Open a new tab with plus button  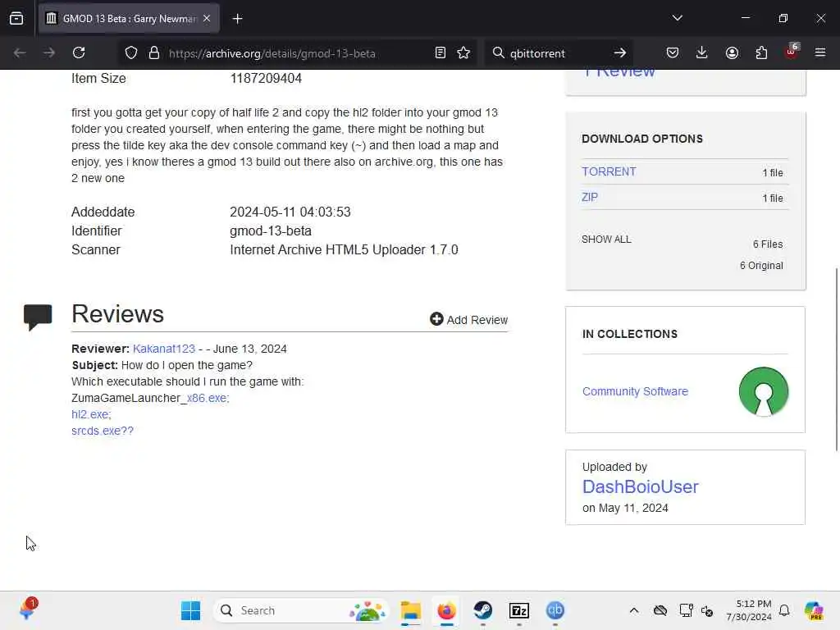237,19
